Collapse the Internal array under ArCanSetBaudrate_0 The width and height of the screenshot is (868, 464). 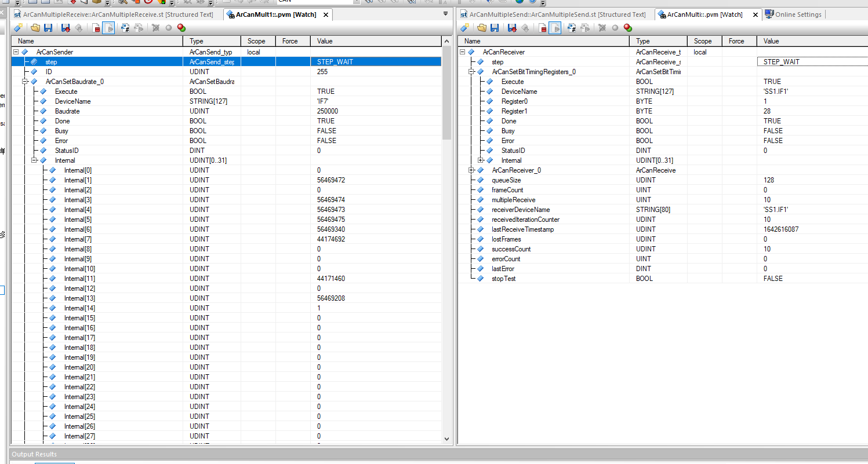coord(34,160)
